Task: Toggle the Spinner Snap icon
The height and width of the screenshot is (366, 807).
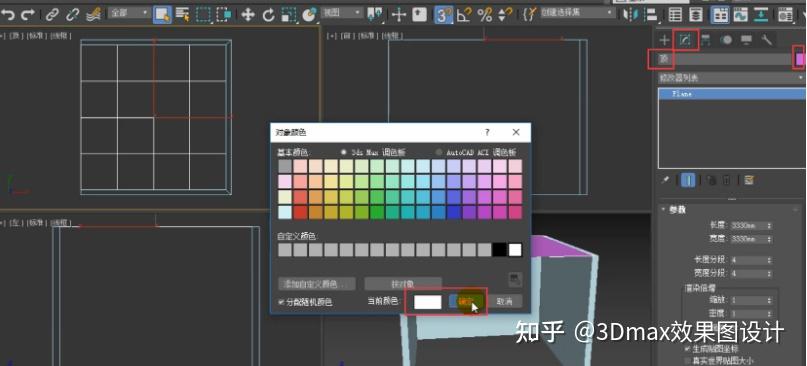Action: click(x=506, y=14)
